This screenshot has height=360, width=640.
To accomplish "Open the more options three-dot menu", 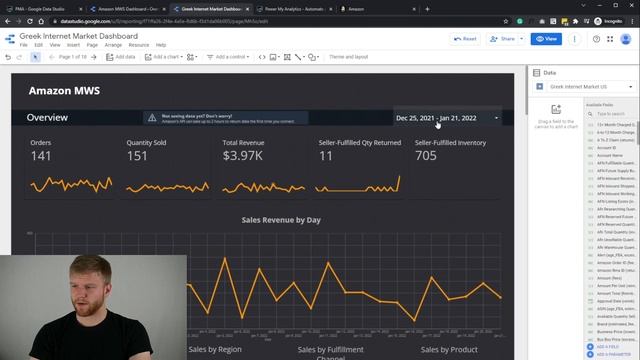I will pyautogui.click(x=574, y=39).
